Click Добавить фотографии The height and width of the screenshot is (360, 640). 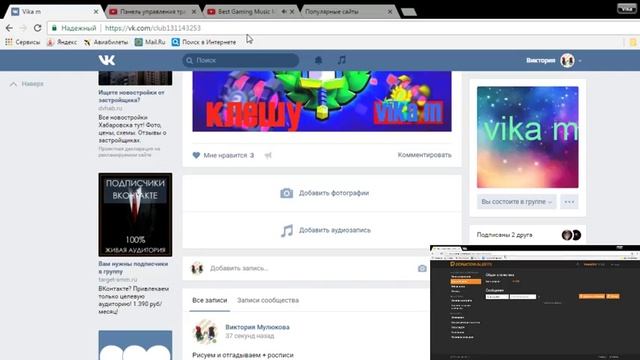coord(334,193)
